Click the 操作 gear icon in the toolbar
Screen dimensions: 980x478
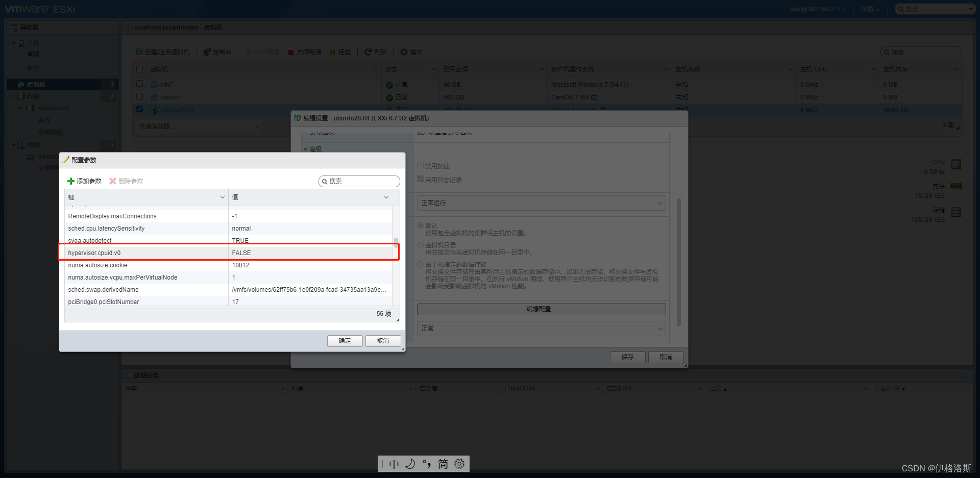(x=404, y=52)
